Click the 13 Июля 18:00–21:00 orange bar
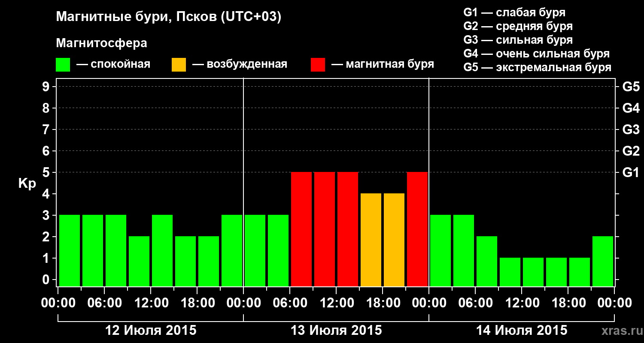 coord(394,240)
